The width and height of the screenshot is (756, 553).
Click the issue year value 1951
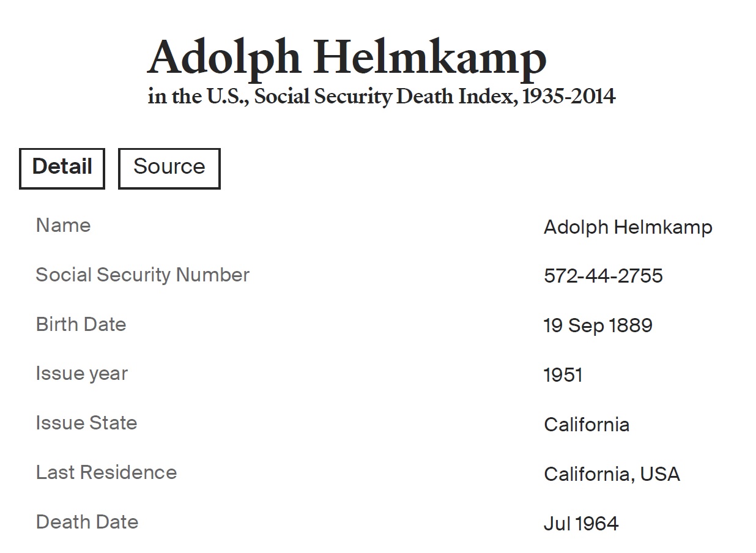[x=563, y=375]
